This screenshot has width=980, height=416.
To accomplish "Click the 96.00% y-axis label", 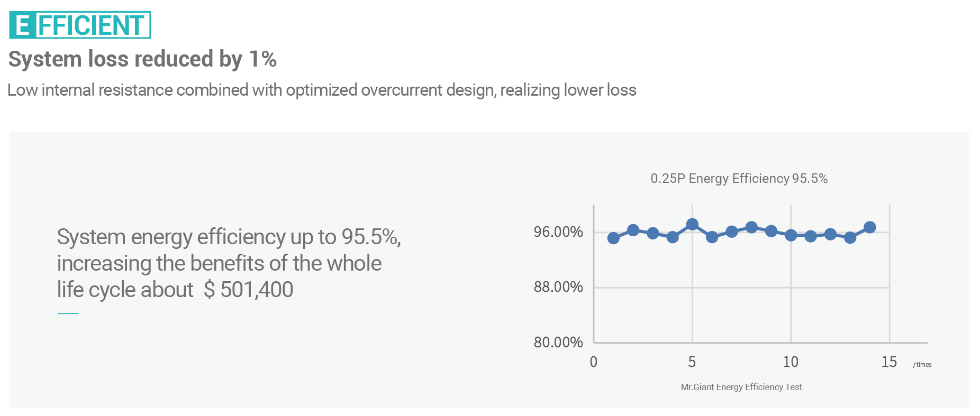I will [x=558, y=232].
